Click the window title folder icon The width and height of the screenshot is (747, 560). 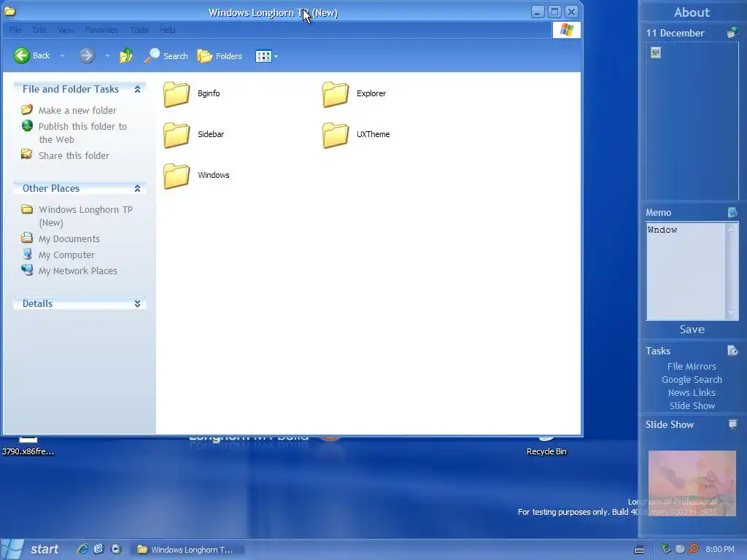pos(10,12)
